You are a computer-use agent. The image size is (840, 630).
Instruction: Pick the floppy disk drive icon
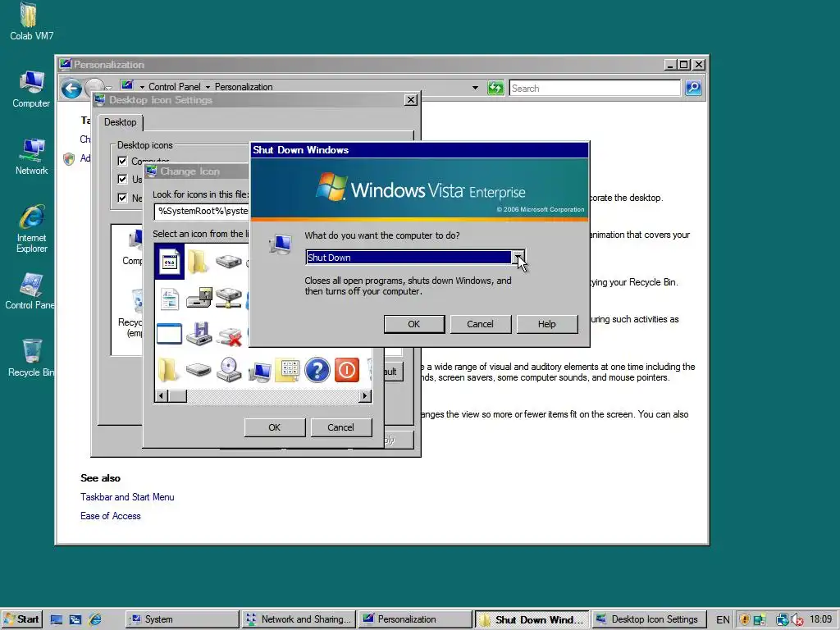pyautogui.click(x=199, y=333)
